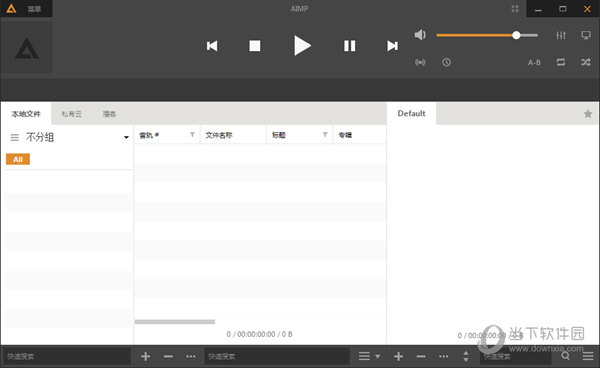Skip to the previous track

(212, 46)
